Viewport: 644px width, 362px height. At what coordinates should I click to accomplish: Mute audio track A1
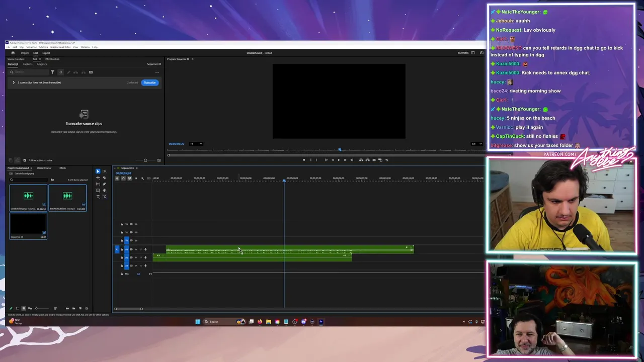(136, 249)
